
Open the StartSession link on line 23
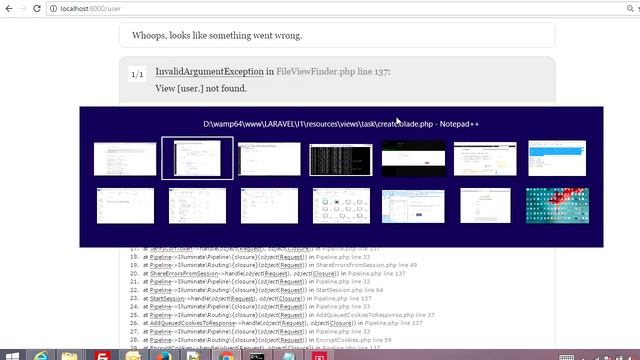coord(167,298)
